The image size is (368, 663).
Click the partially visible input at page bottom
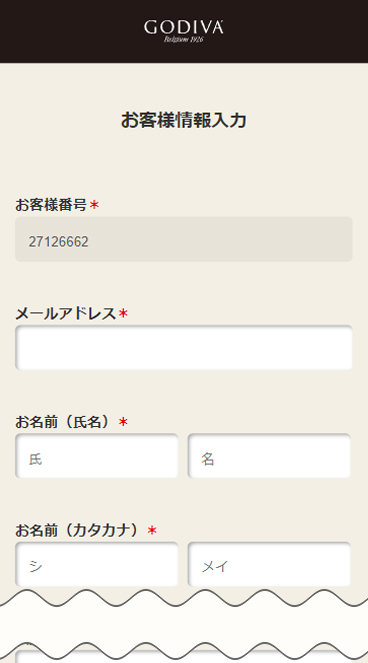pyautogui.click(x=184, y=655)
